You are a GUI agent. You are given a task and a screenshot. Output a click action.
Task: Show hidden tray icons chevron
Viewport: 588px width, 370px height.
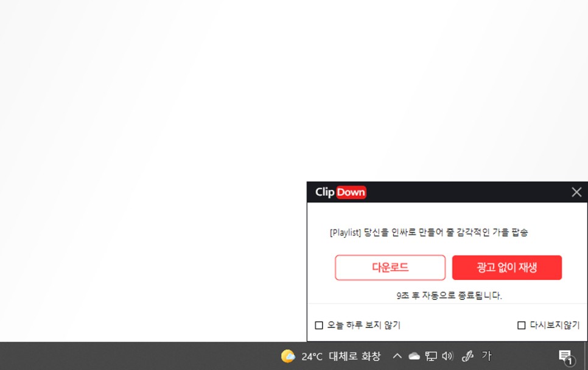click(x=397, y=356)
